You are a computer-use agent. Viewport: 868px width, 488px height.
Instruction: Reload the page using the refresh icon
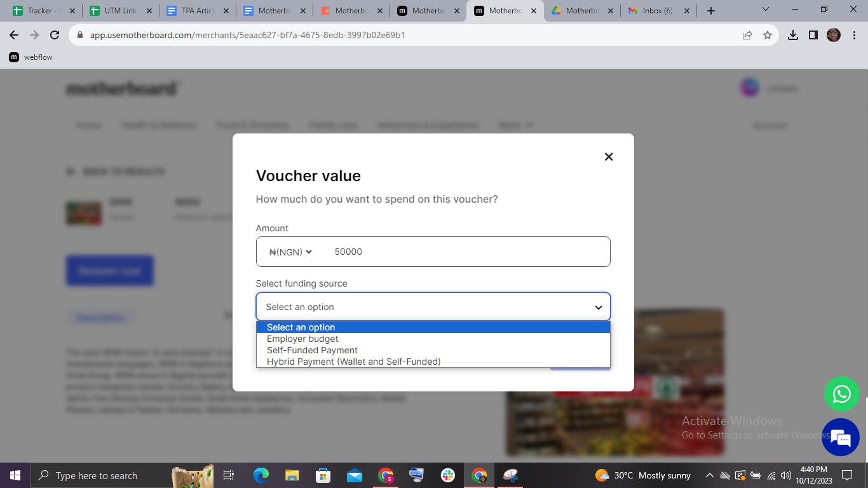(55, 35)
